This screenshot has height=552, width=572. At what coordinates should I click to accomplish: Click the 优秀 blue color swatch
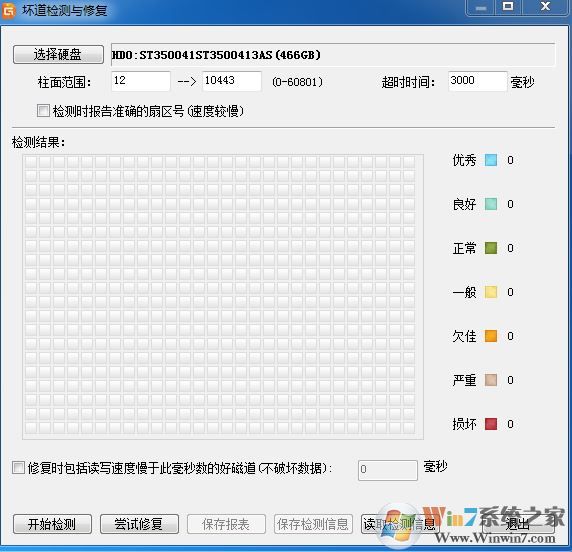pyautogui.click(x=491, y=160)
